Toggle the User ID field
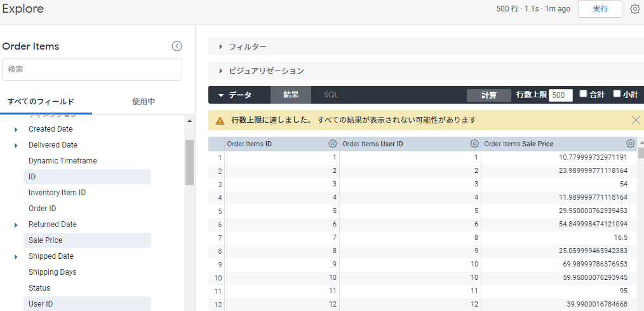Image resolution: width=644 pixels, height=311 pixels. click(x=87, y=304)
